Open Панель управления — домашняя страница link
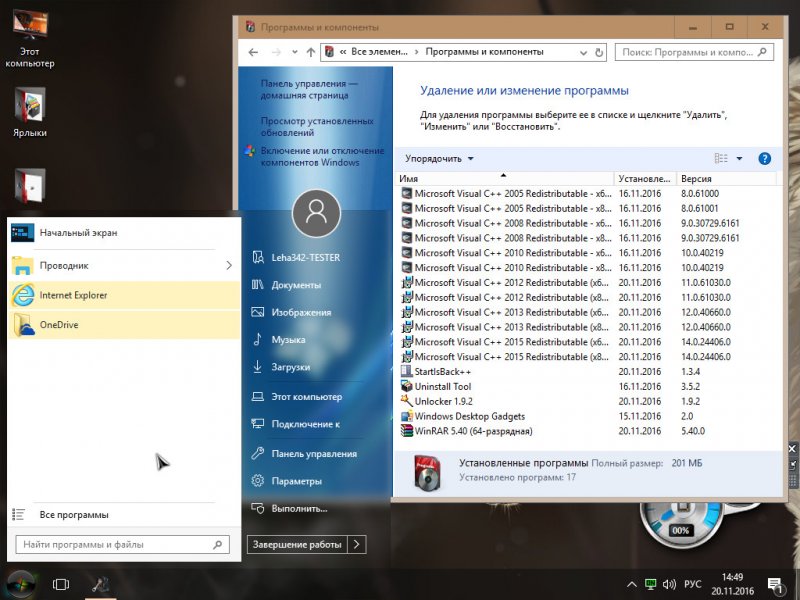Viewport: 800px width, 600px height. [x=309, y=89]
